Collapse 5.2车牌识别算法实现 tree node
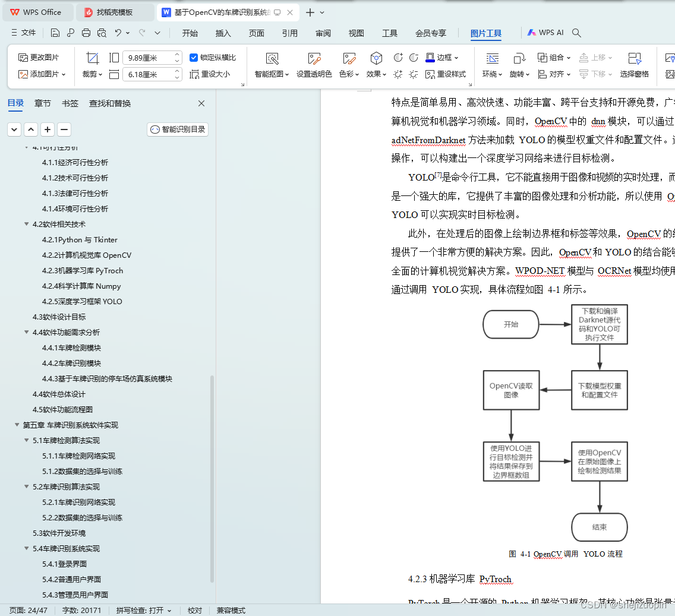The height and width of the screenshot is (616, 675). coord(26,487)
